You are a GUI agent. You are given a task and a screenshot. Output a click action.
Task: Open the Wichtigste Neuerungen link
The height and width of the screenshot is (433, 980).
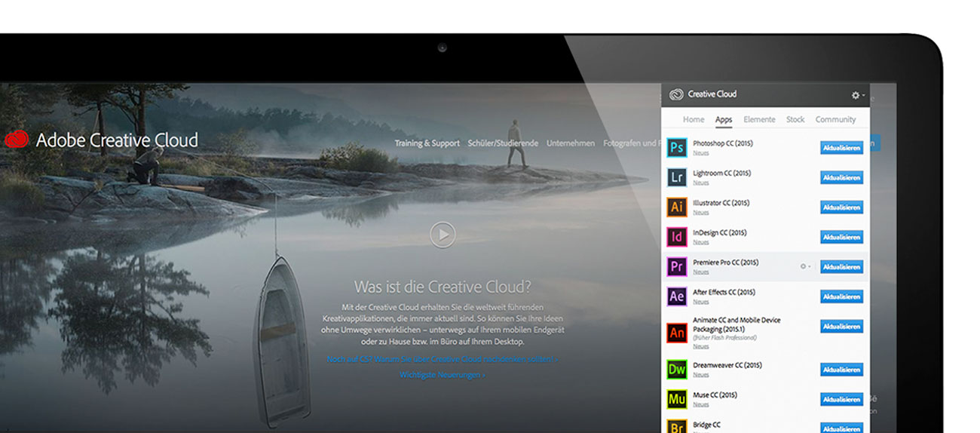click(x=442, y=374)
